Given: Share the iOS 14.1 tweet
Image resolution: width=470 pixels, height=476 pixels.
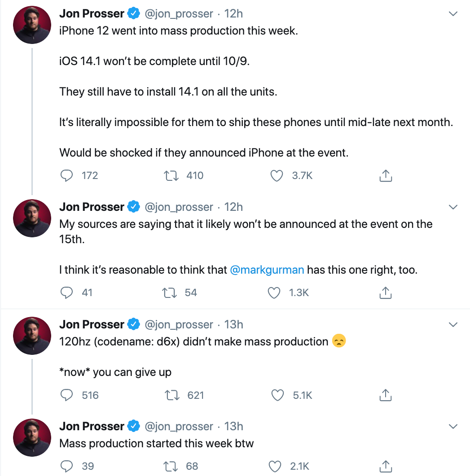Looking at the screenshot, I should point(386,176).
